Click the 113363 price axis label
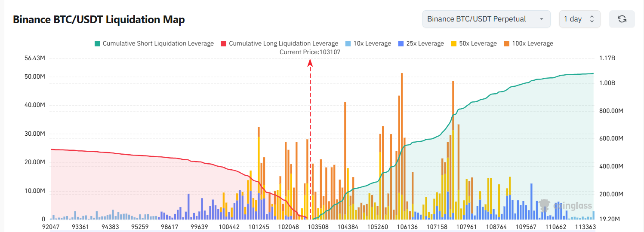 point(585,226)
